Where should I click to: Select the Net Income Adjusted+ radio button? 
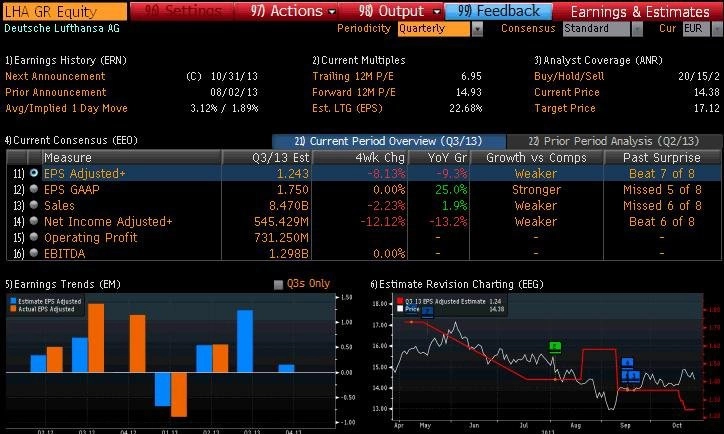coord(34,221)
